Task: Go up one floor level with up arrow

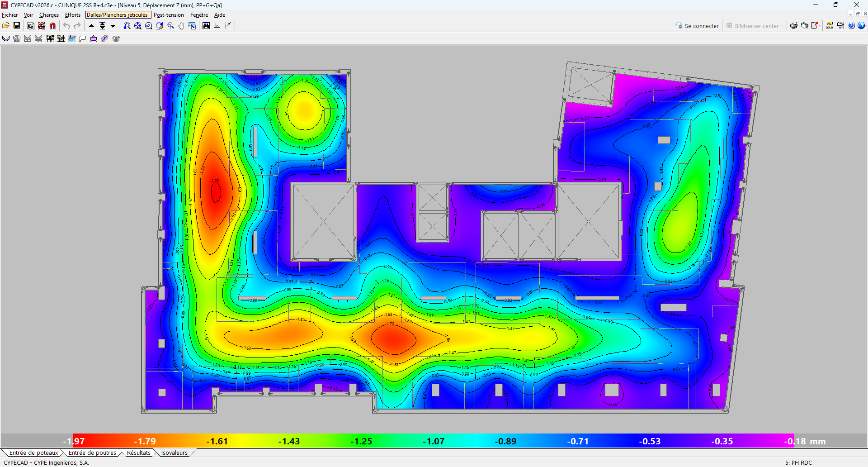Action: tap(92, 26)
